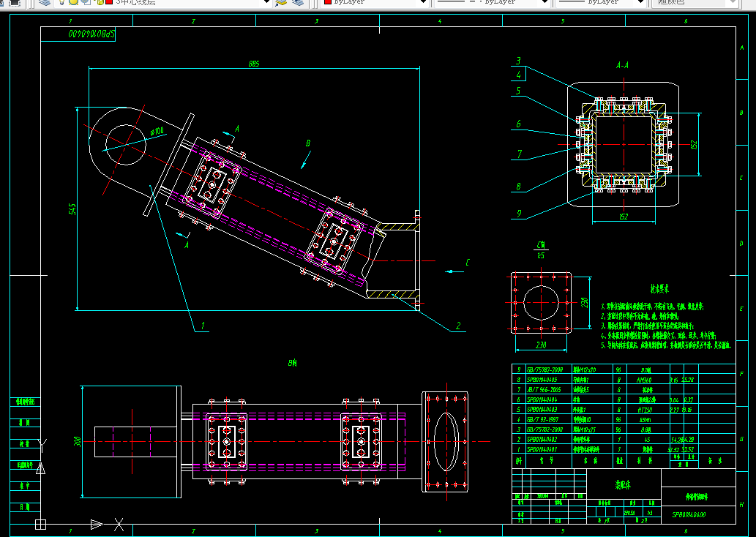Select balloon number 2 under the main view
The width and height of the screenshot is (756, 537).
pos(458,326)
